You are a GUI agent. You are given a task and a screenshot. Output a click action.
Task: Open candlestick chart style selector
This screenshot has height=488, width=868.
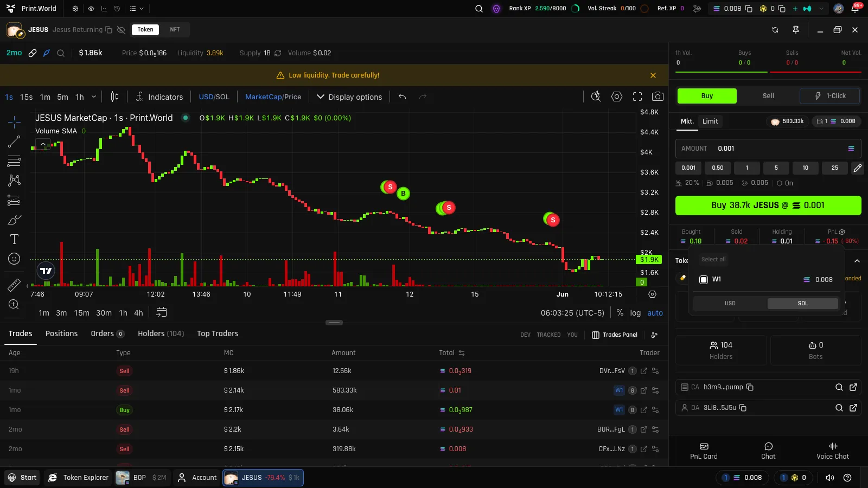click(x=114, y=97)
